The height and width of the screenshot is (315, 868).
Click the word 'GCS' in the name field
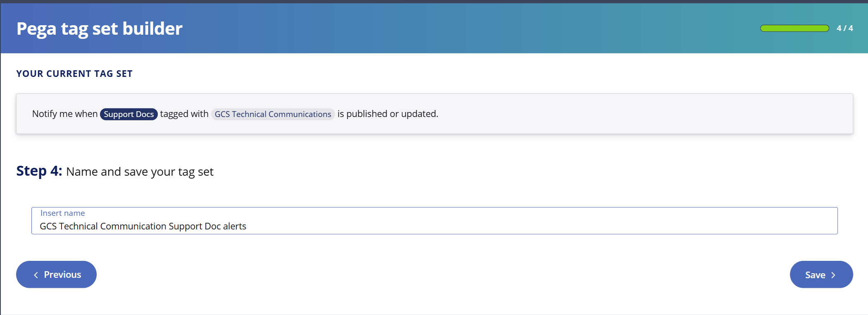[x=48, y=226]
